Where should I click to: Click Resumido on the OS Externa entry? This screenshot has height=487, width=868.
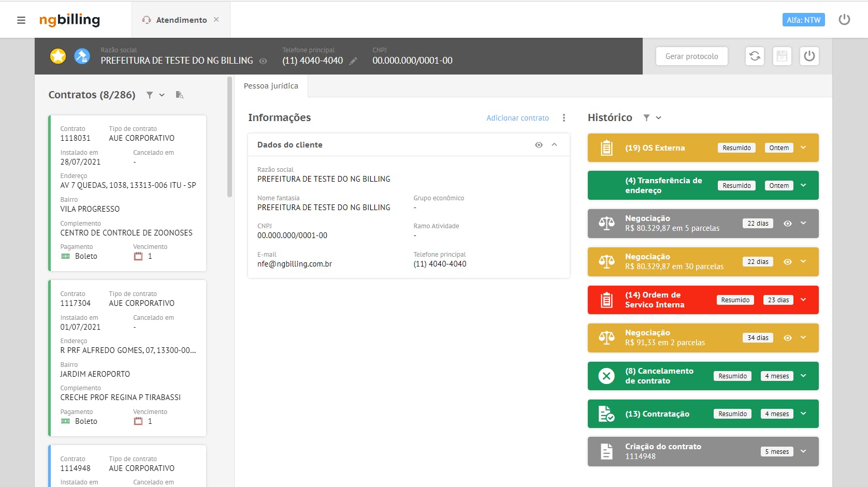tap(736, 148)
